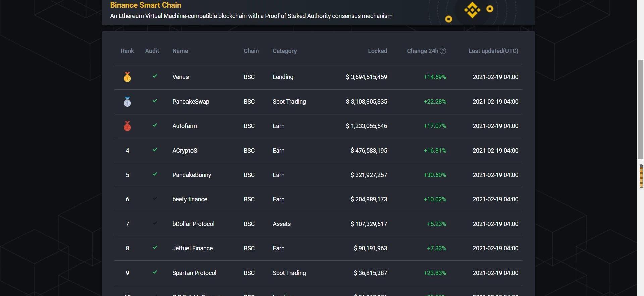The width and height of the screenshot is (644, 296).
Task: Click the green audit checkmark for Venus
Action: tap(155, 76)
